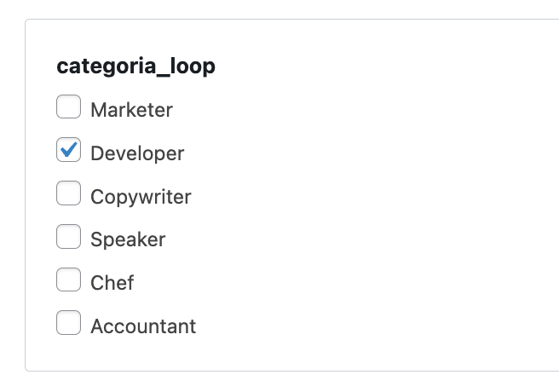The height and width of the screenshot is (392, 559).
Task: Check the Accountant checkbox
Action: pyautogui.click(x=68, y=325)
